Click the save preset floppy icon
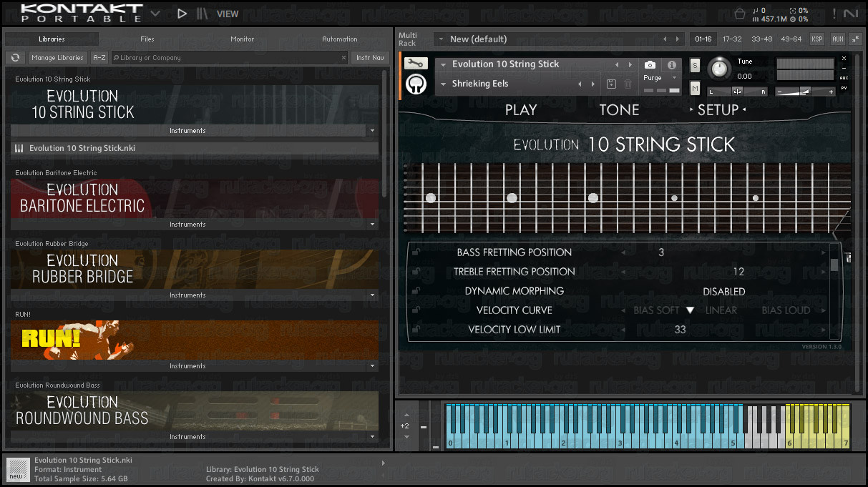Screen dimensions: 868x487 click(x=612, y=84)
